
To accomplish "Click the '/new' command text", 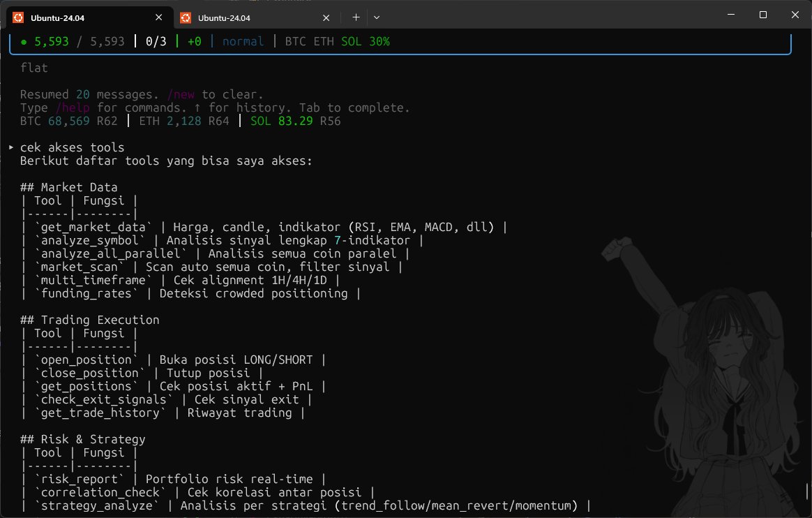I will tap(181, 94).
